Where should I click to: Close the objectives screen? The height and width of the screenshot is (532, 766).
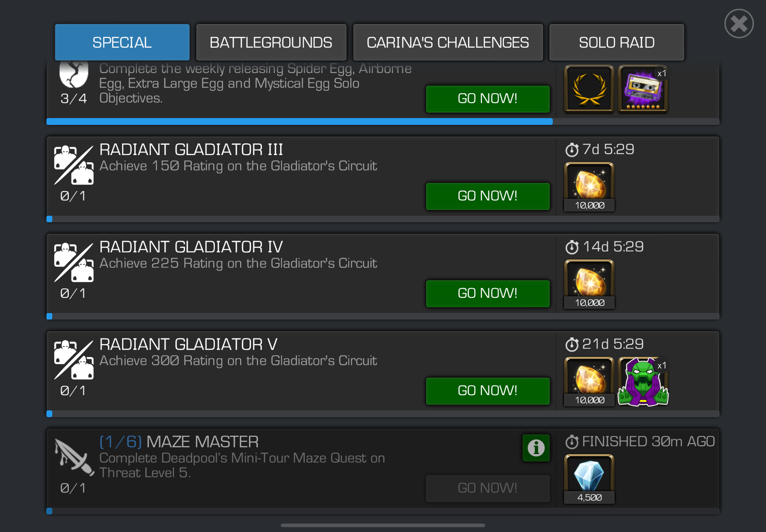tap(739, 24)
